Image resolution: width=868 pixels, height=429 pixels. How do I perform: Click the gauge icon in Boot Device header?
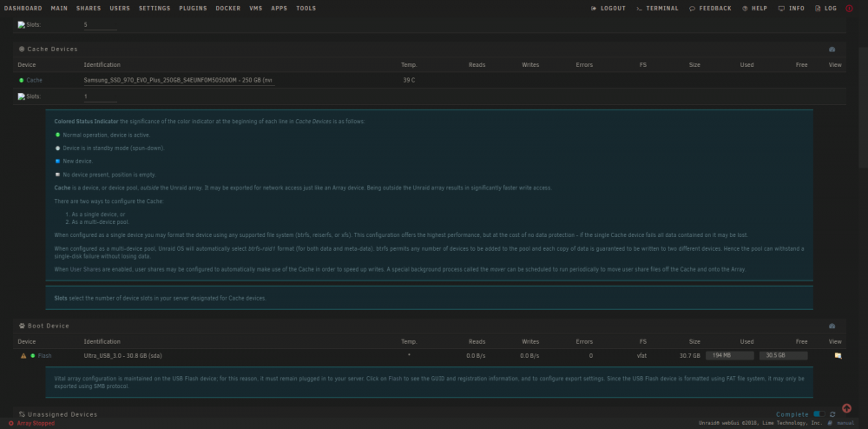pos(832,326)
